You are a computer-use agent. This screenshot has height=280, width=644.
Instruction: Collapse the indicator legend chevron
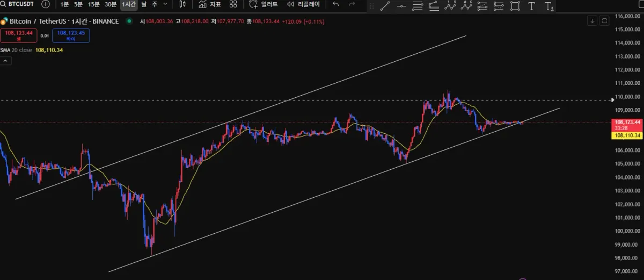pyautogui.click(x=5, y=61)
